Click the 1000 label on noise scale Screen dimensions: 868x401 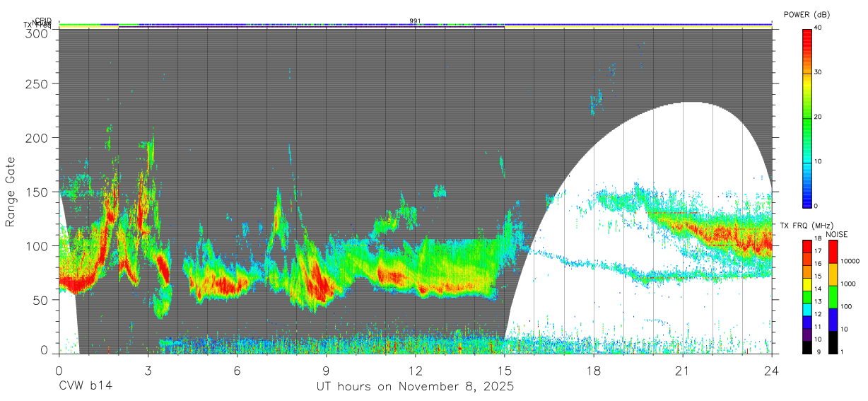(x=848, y=284)
